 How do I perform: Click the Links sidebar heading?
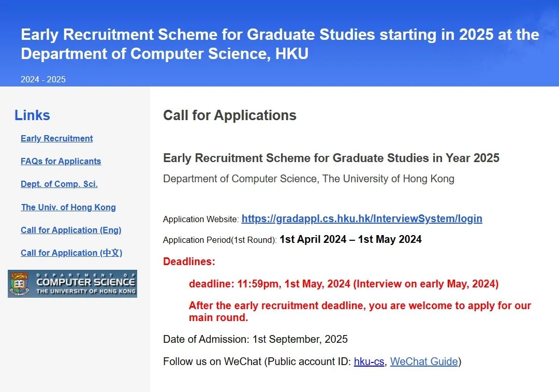tap(32, 115)
